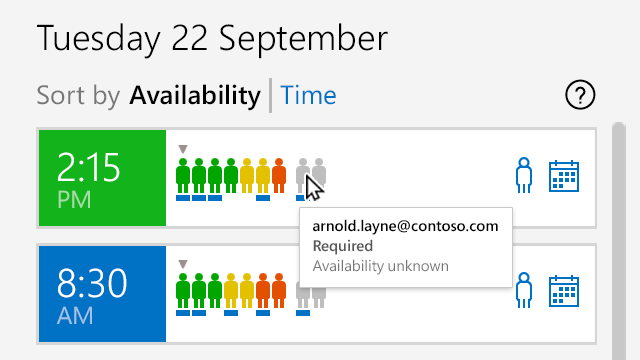Expand triangle marker above 2:15 PM attendees
This screenshot has height=360, width=640.
pyautogui.click(x=183, y=149)
